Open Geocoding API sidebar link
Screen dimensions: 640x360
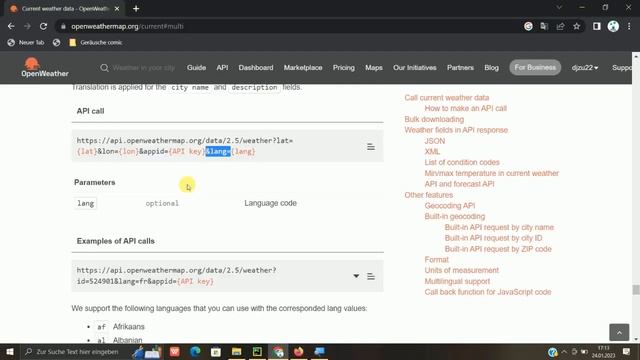(449, 205)
